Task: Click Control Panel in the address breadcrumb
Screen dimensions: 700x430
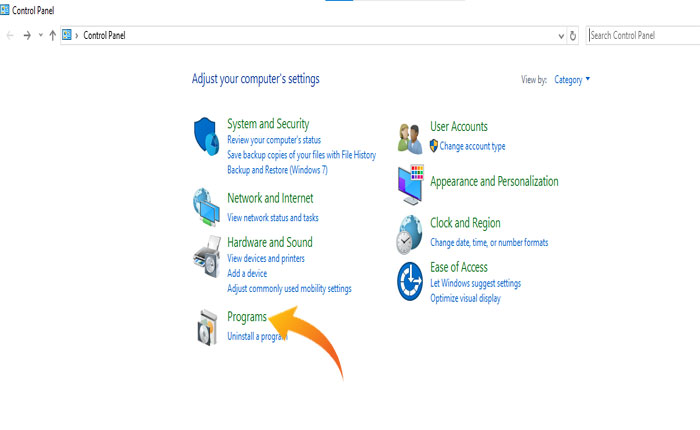Action: [103, 35]
